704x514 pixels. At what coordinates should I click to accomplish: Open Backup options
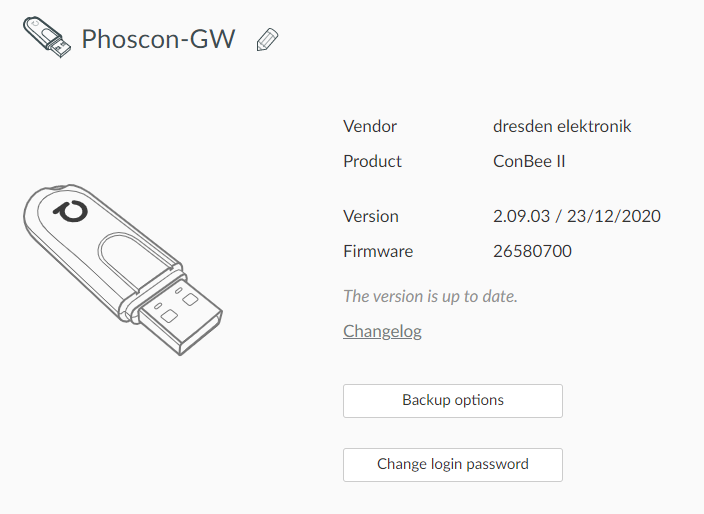(452, 400)
